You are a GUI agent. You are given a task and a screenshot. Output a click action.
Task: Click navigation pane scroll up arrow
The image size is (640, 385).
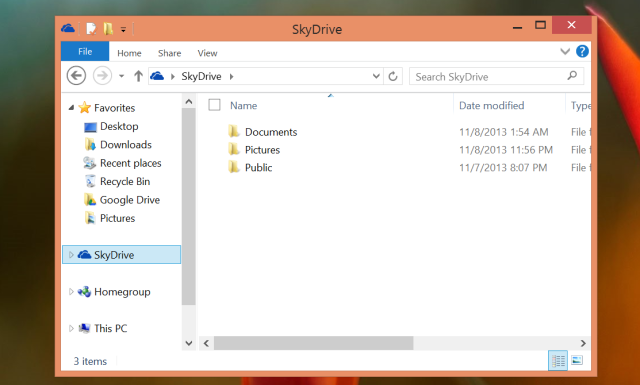tap(189, 101)
